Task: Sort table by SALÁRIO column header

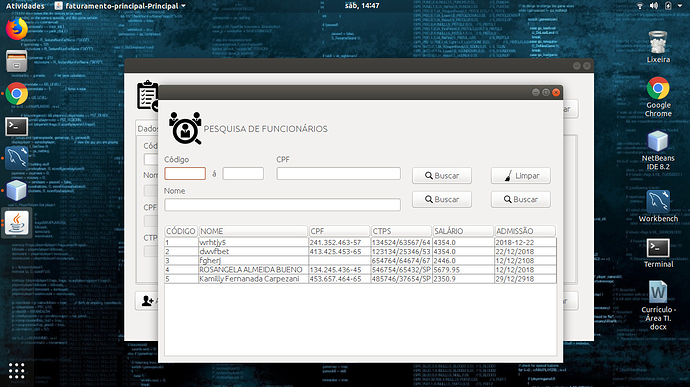Action: coord(462,231)
